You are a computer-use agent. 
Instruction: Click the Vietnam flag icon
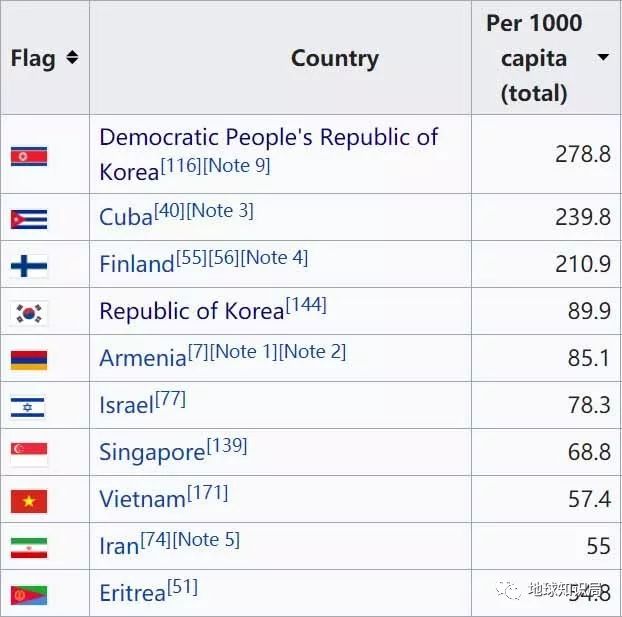29,499
